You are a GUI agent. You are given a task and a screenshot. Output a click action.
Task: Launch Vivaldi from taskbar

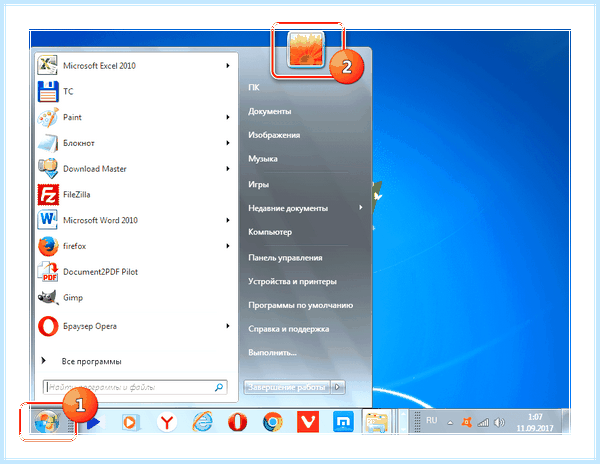coord(308,422)
